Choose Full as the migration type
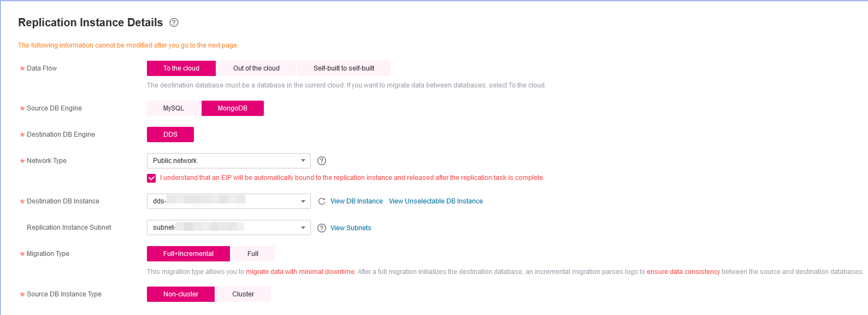868x315 pixels. [x=253, y=253]
